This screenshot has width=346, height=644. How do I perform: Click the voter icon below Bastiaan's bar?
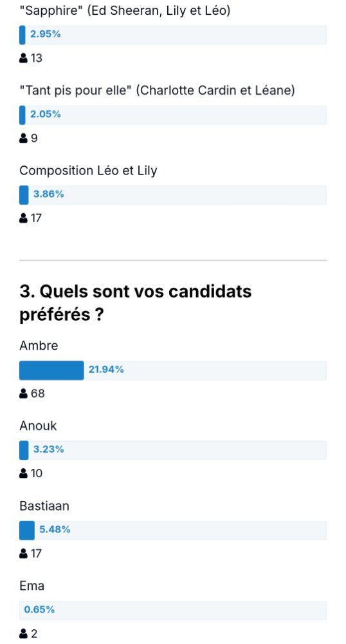coord(23,554)
